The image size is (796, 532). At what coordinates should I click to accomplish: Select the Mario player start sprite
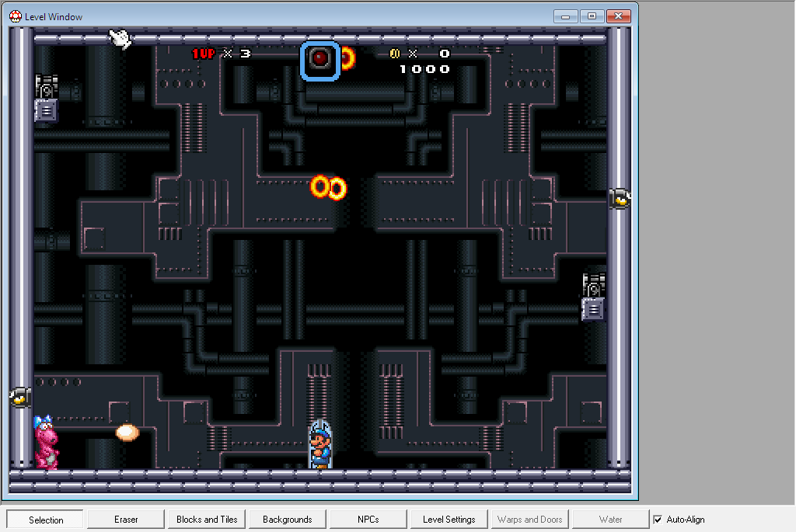tap(320, 444)
